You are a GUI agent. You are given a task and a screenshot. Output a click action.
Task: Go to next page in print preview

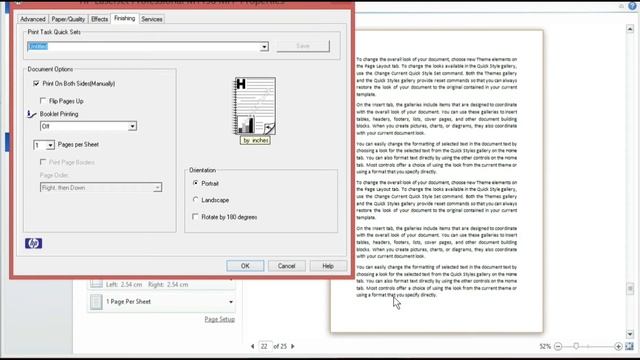[293, 346]
